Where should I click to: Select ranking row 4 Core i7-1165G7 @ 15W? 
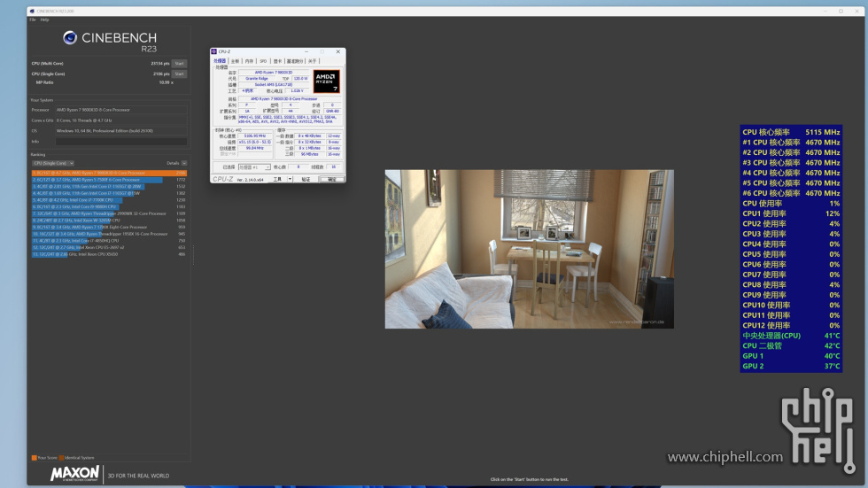coord(109,193)
